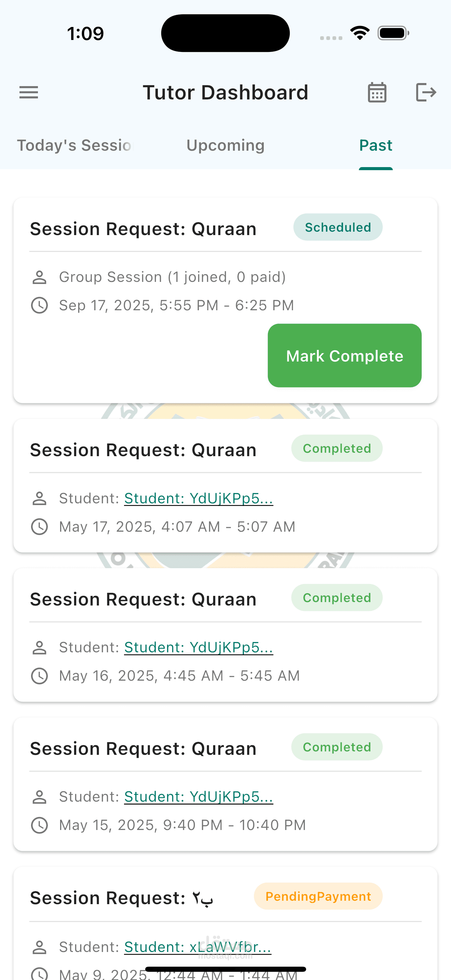
Task: Open student link on May 16 session
Action: 199,648
